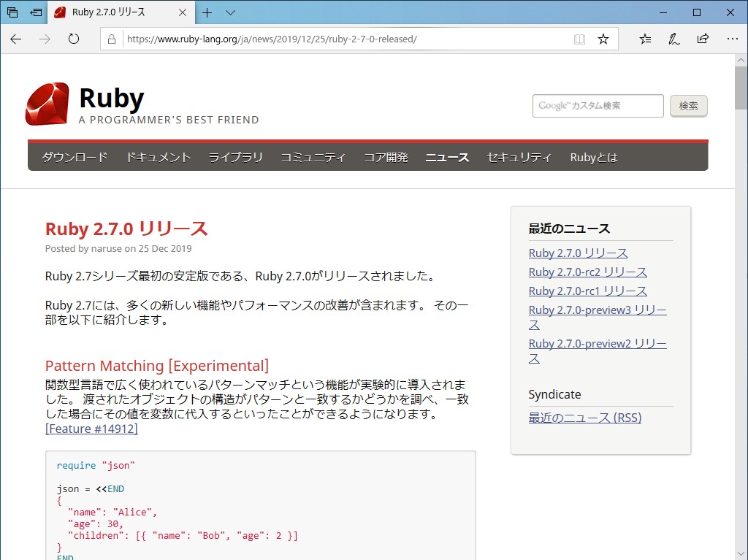This screenshot has height=560, width=748.
Task: Share this page using the share icon
Action: 703,39
